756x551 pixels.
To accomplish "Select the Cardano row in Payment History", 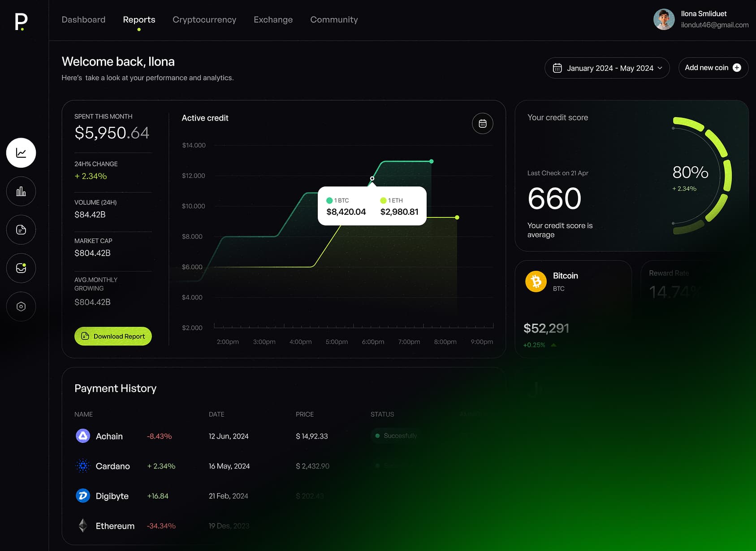I will [x=112, y=466].
